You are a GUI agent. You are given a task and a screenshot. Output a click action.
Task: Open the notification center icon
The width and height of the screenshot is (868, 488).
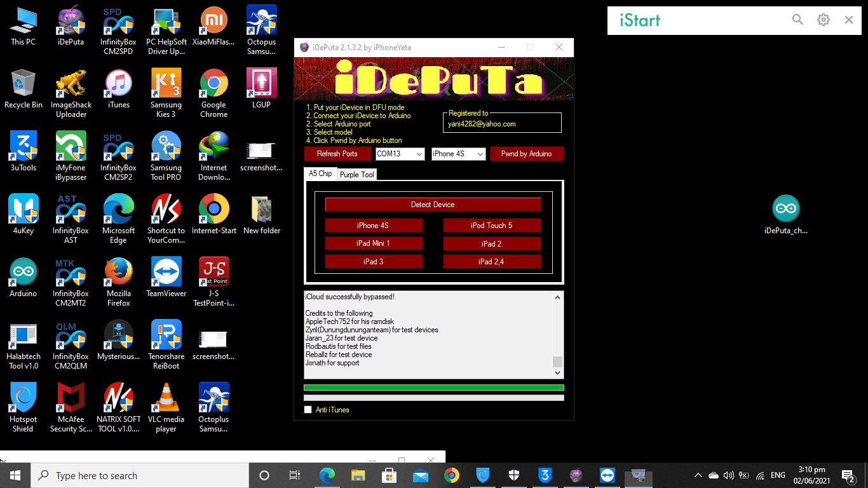point(848,475)
